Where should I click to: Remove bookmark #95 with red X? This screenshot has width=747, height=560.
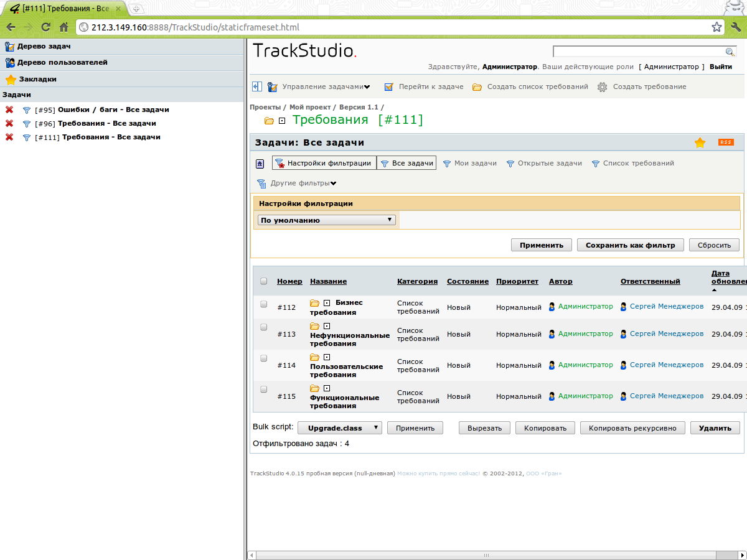[9, 110]
